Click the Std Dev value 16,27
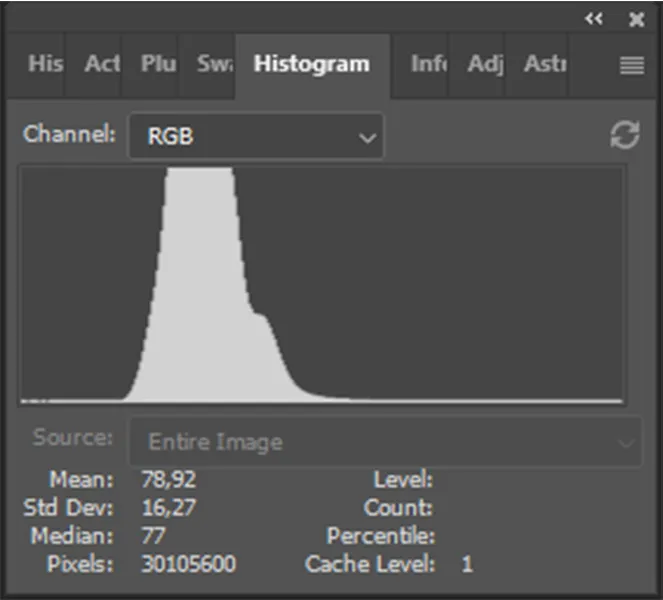Screen dimensions: 663x600 [x=169, y=507]
